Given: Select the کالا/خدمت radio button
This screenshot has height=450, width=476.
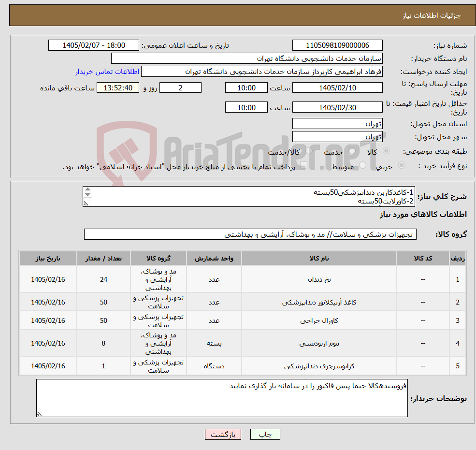Looking at the screenshot, I should [309, 151].
